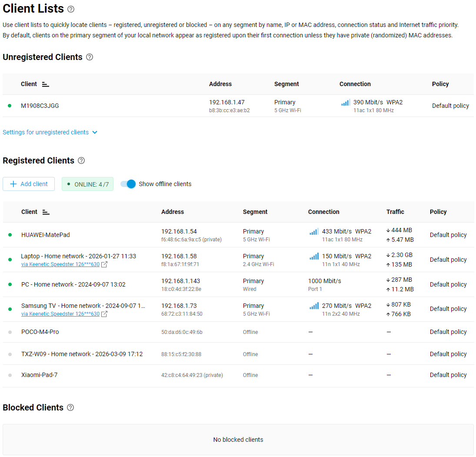Image resolution: width=476 pixels, height=457 pixels.
Task: Click the signal strength icon for Samsung TV row
Action: 314,306
